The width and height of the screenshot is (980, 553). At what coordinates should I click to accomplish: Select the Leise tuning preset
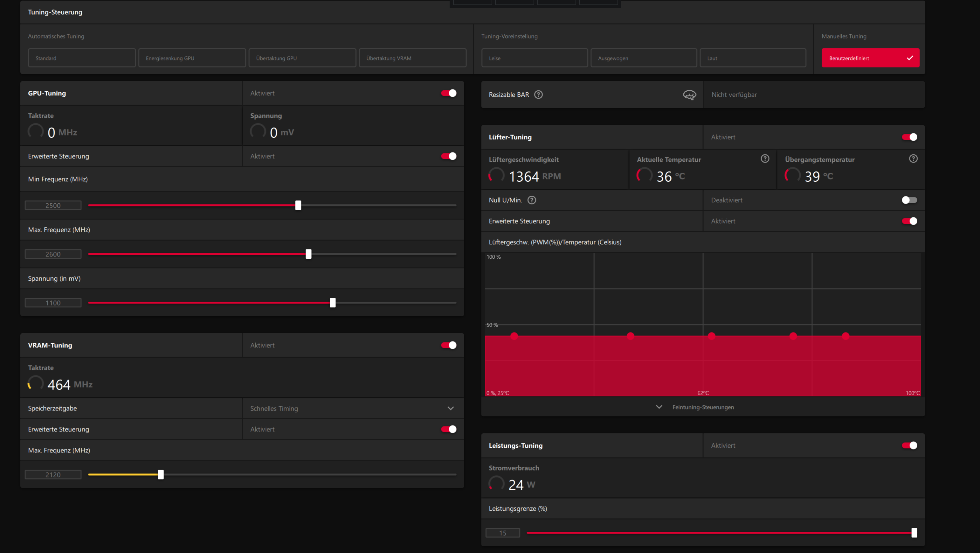click(534, 58)
